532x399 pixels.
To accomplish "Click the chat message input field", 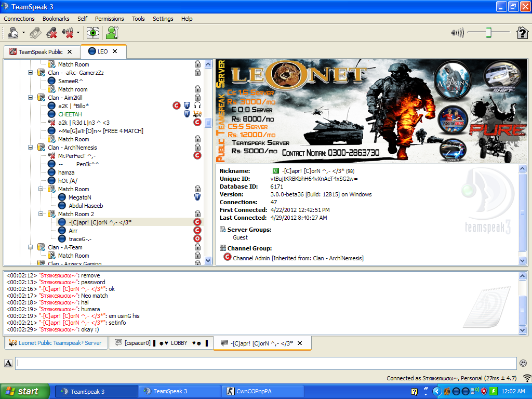I will click(x=266, y=363).
